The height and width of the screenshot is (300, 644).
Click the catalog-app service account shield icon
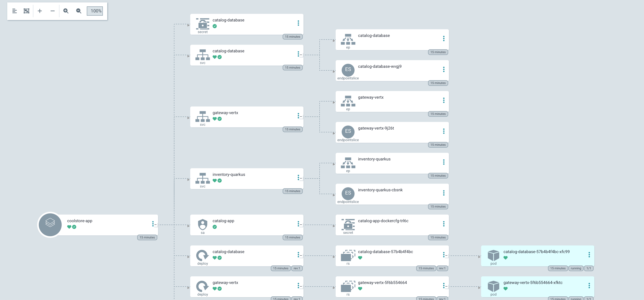pos(202,225)
